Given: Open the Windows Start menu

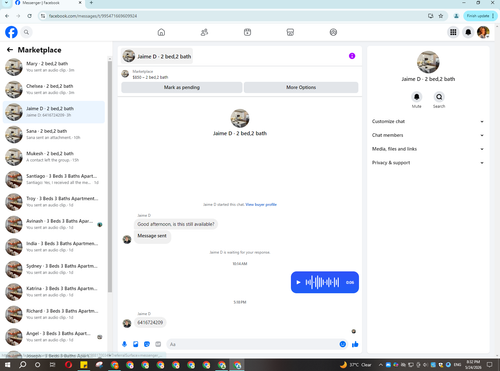Looking at the screenshot, I should coord(7,365).
